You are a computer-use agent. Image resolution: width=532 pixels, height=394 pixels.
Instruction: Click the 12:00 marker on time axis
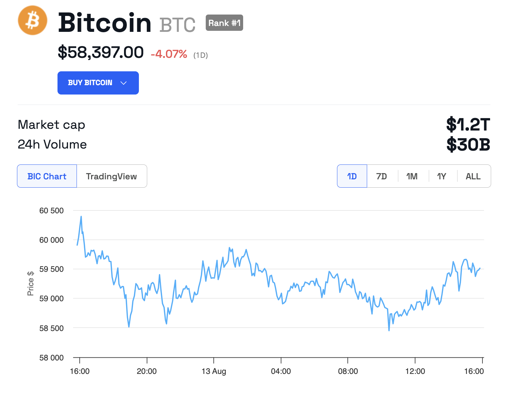click(415, 371)
